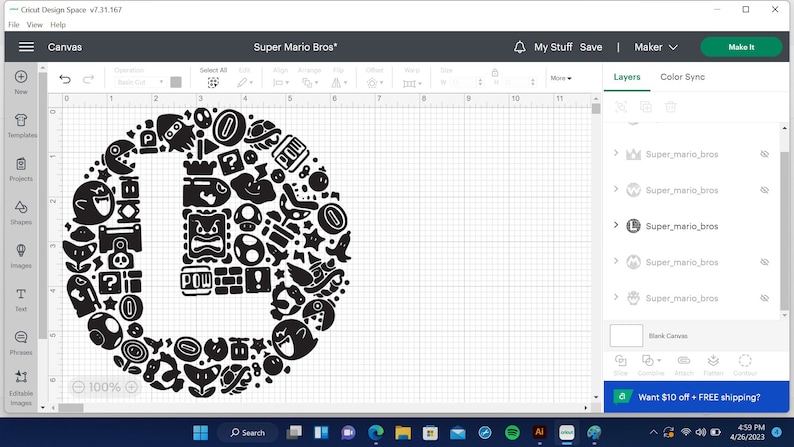Open Spotify from the taskbar
The height and width of the screenshot is (447, 794).
512,432
